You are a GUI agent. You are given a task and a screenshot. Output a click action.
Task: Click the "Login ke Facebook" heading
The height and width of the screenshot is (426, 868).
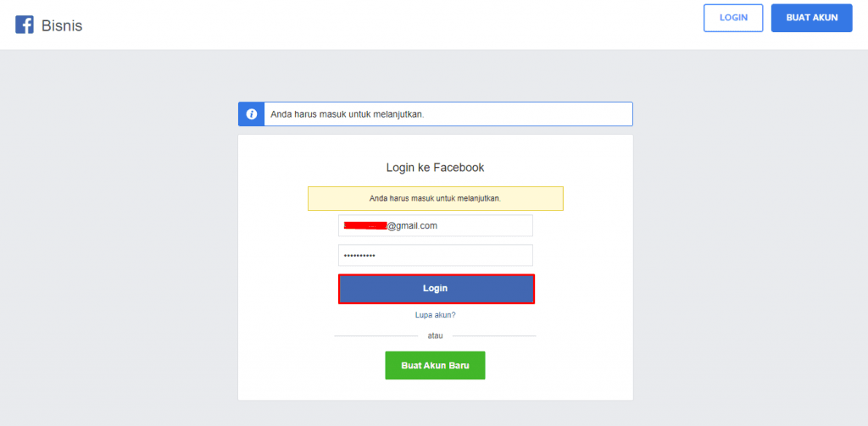pos(435,168)
